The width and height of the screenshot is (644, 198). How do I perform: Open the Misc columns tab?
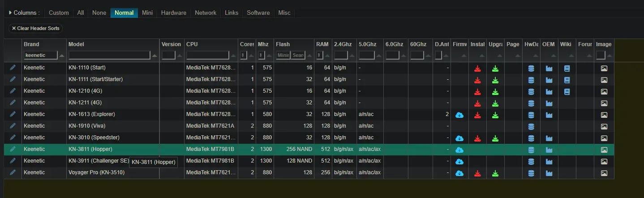284,13
